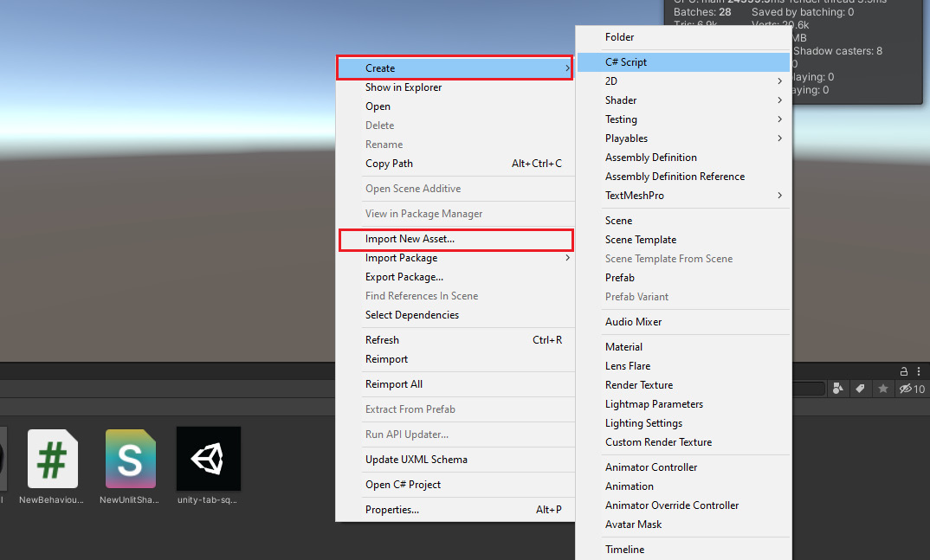
Task: Click the 'Batches: 28' statistic text
Action: [702, 12]
